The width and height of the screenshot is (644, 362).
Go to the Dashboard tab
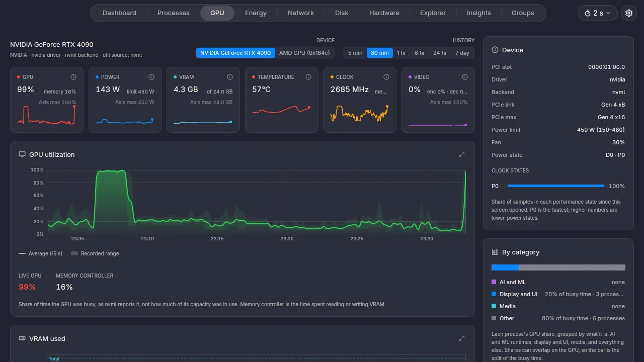[x=119, y=13]
